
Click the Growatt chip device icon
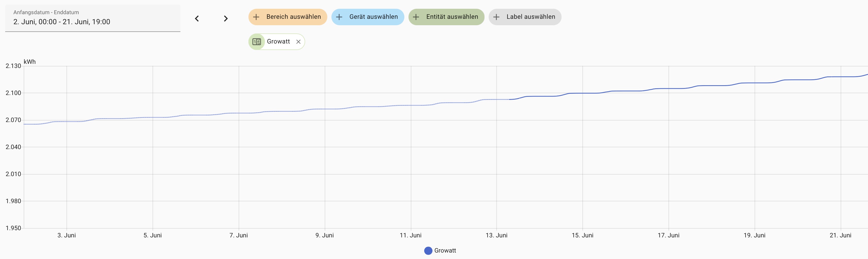tap(257, 42)
